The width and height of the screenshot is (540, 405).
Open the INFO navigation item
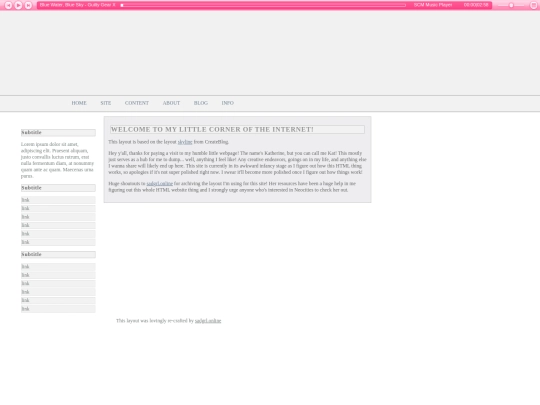(228, 103)
